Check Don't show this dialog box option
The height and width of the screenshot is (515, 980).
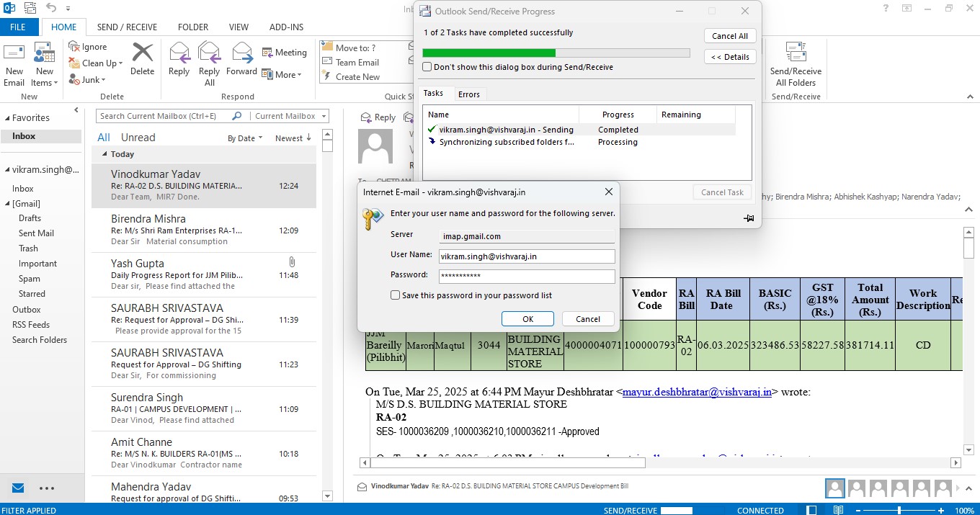click(x=427, y=67)
